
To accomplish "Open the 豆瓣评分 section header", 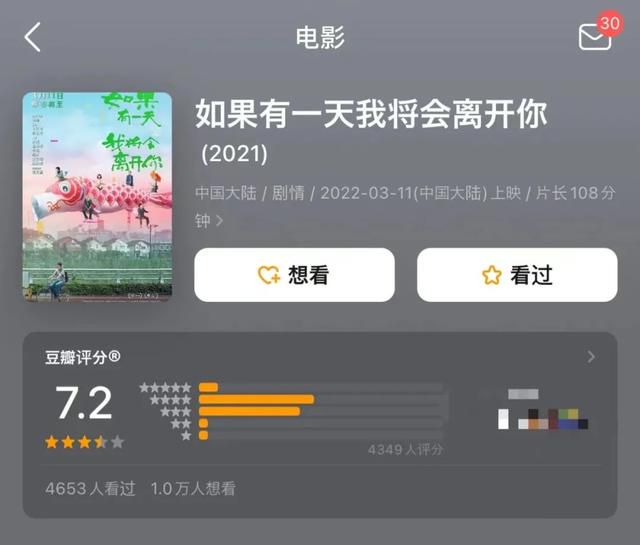I will 82,357.
